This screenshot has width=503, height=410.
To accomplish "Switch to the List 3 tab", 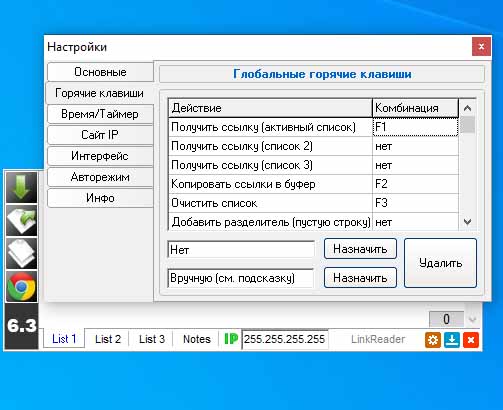I will point(152,339).
